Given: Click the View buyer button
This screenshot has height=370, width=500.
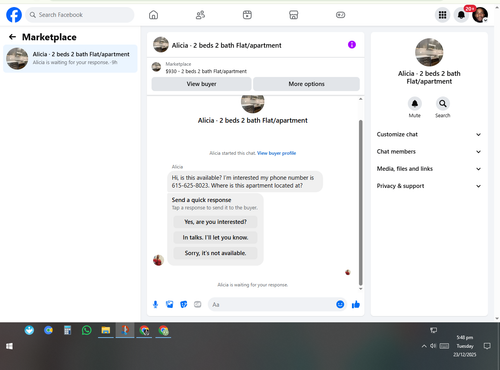Looking at the screenshot, I should click(201, 84).
